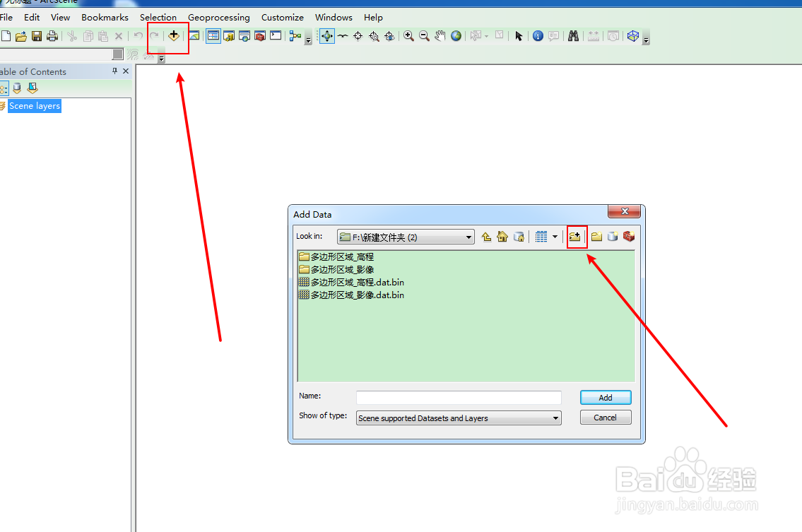Click the Find binoculars icon

(573, 36)
